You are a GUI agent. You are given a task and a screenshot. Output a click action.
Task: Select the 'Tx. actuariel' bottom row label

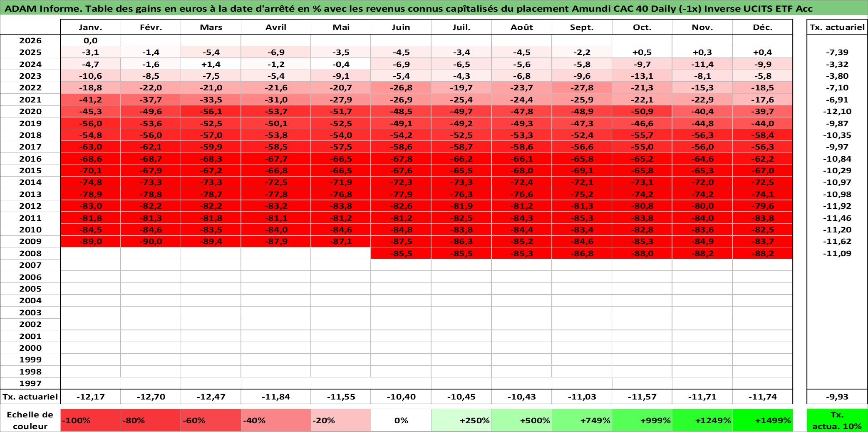click(x=30, y=397)
